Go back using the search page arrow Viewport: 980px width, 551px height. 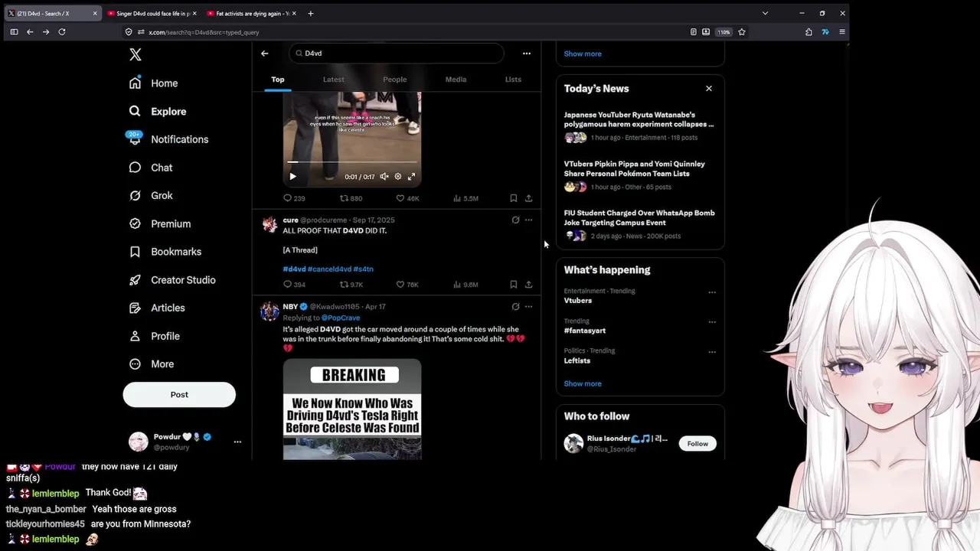click(264, 54)
